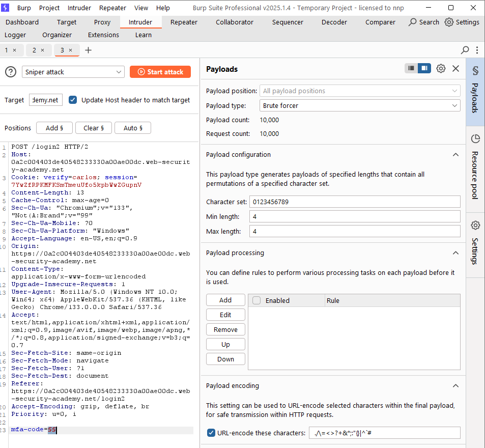Screen dimensions: 485x448
Task: Switch to the Organizer tab
Action: pos(57,35)
